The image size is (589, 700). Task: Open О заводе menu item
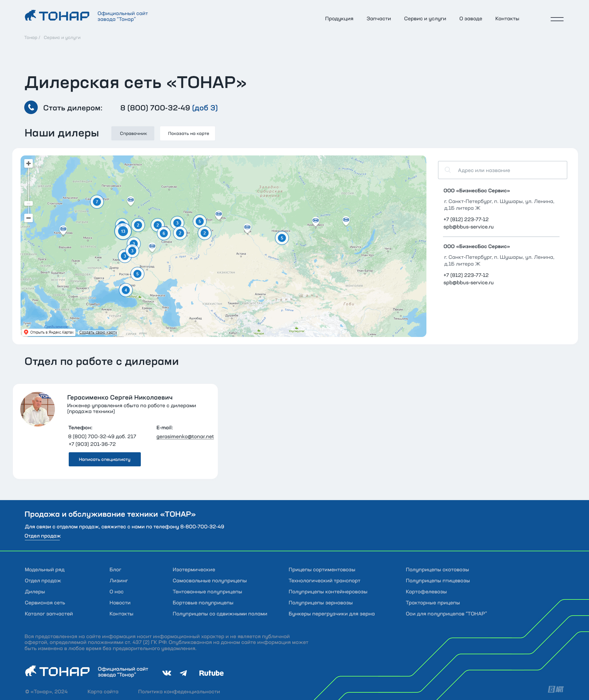pyautogui.click(x=471, y=19)
